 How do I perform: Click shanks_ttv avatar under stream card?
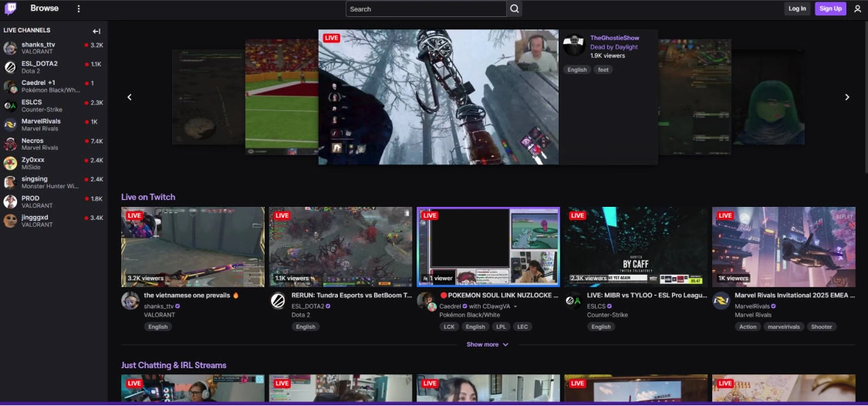point(130,301)
